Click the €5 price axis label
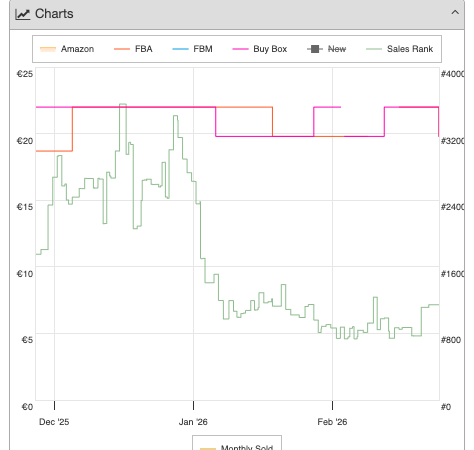Viewport: 474px width, 450px height. coord(27,340)
